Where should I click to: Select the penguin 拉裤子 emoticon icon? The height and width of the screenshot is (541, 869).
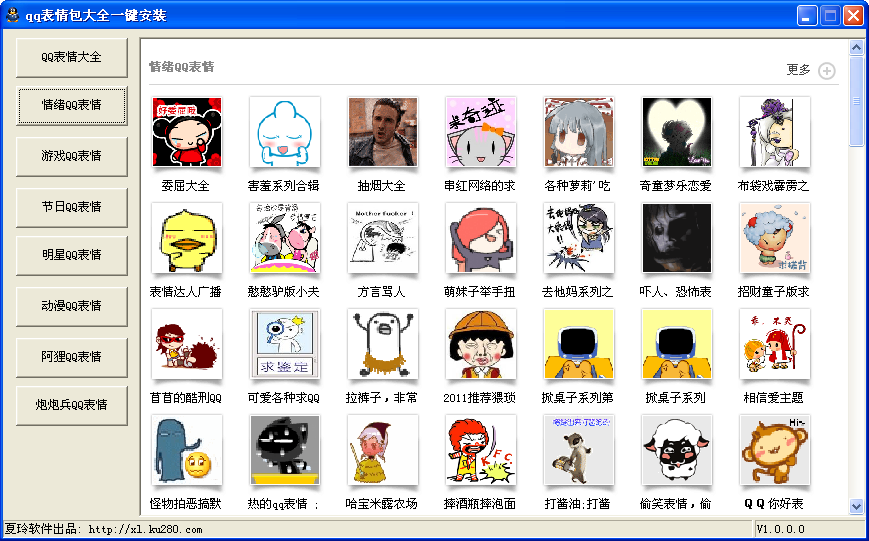click(x=383, y=344)
